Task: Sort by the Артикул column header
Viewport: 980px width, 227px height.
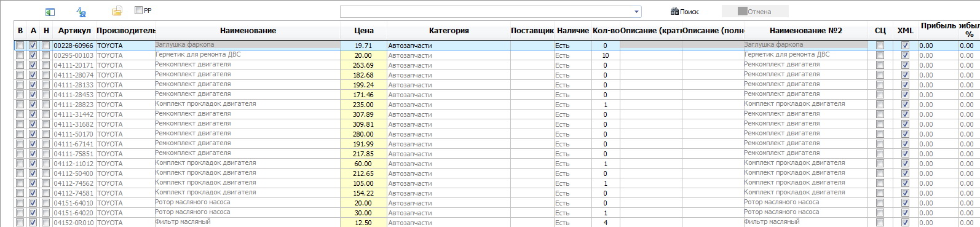Action: pyautogui.click(x=74, y=31)
